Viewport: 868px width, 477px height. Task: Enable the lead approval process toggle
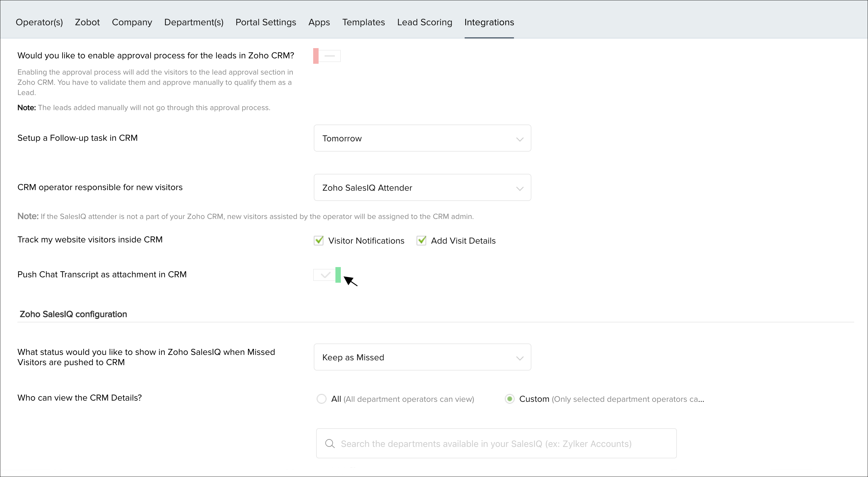pos(326,56)
